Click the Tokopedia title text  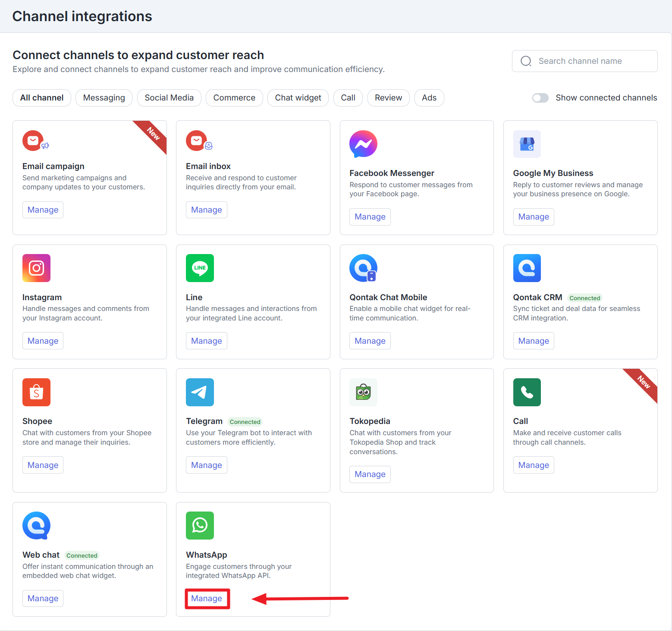[370, 421]
